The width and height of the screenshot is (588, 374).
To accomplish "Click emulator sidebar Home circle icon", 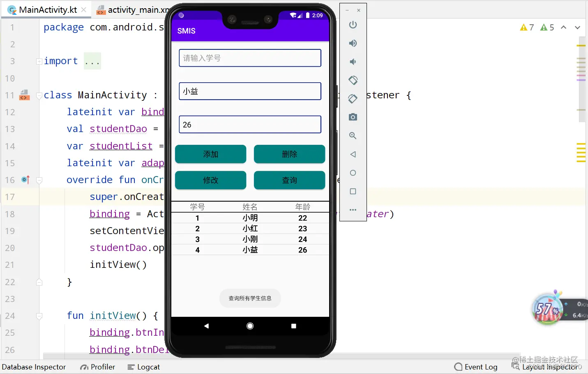I will coord(353,173).
